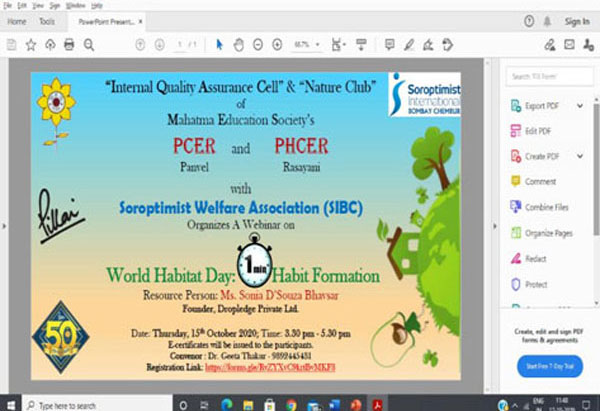Open the Redact tool

(529, 259)
